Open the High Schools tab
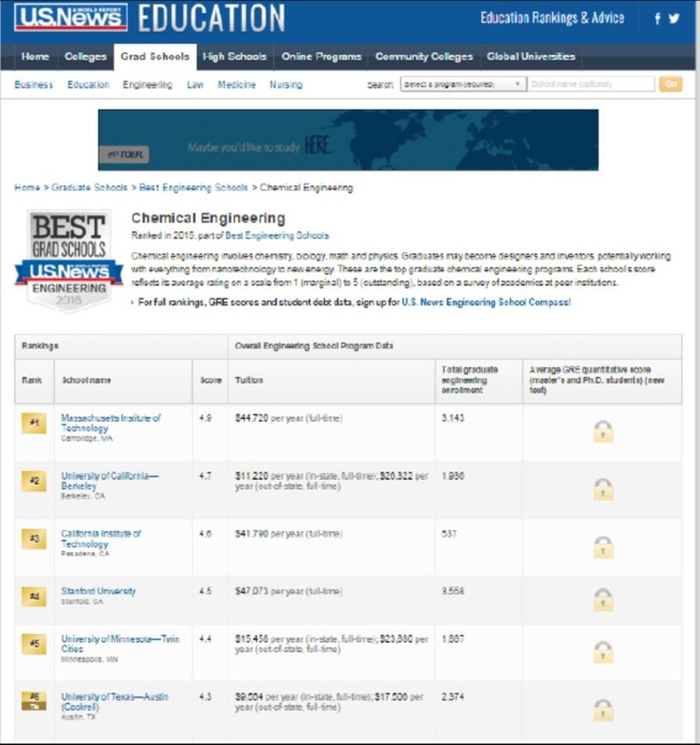Image resolution: width=700 pixels, height=745 pixels. (235, 57)
